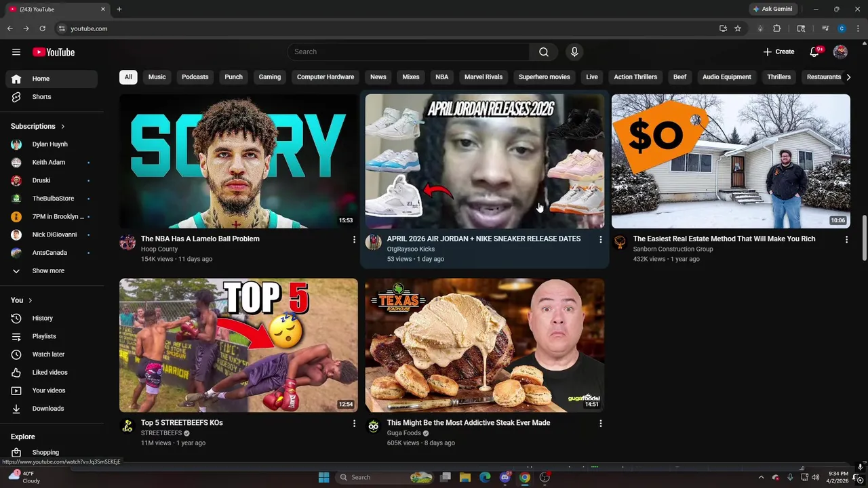Screen dimensions: 868x488
Task: Open the account avatar menu
Action: (840, 52)
